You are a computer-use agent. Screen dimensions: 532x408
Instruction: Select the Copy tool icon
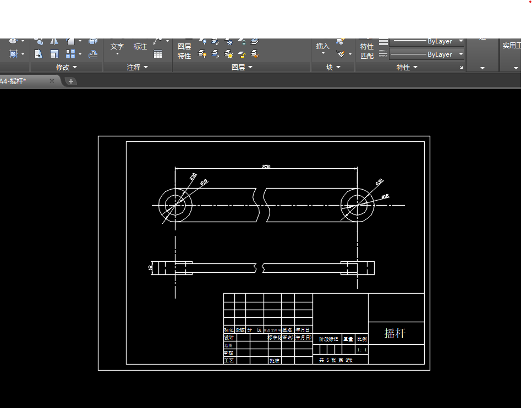coord(39,42)
